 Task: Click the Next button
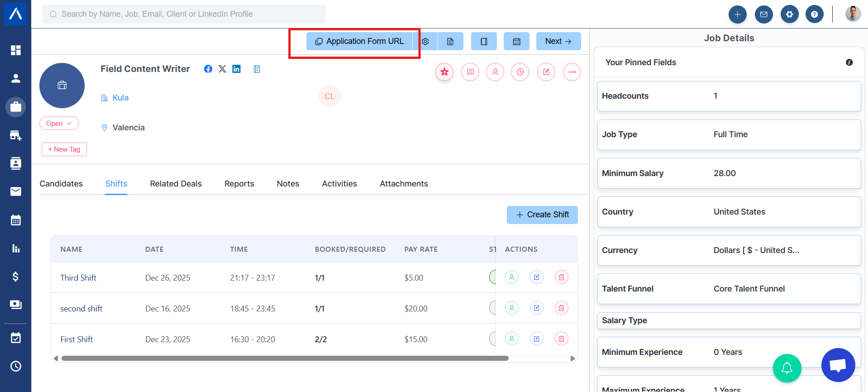(x=558, y=41)
